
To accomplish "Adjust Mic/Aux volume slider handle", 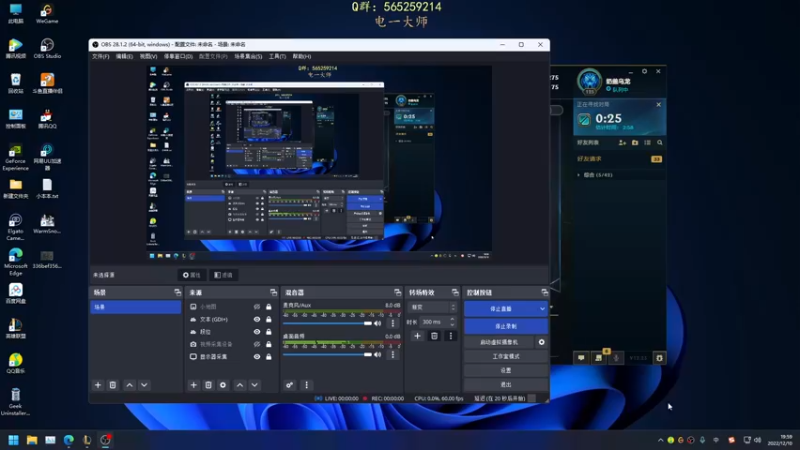I will pyautogui.click(x=368, y=323).
